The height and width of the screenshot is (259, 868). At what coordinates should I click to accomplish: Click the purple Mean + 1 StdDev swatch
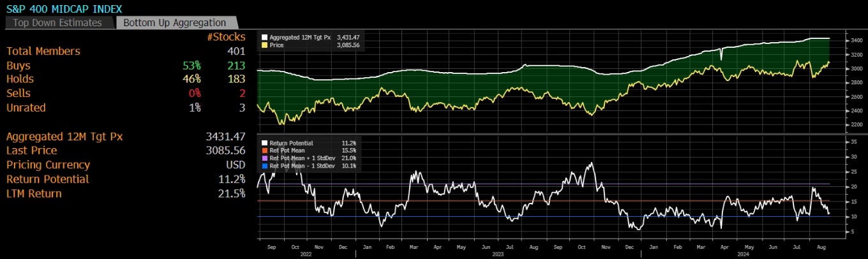click(264, 158)
